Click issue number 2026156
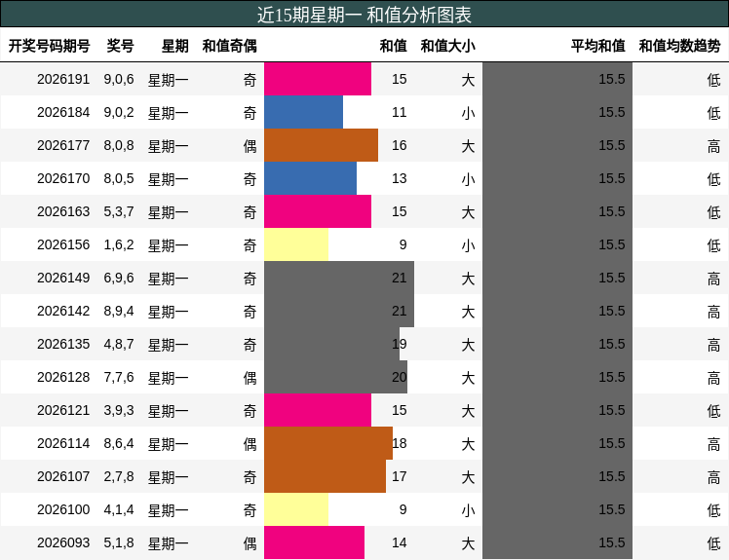This screenshot has height=560, width=729. (x=63, y=244)
